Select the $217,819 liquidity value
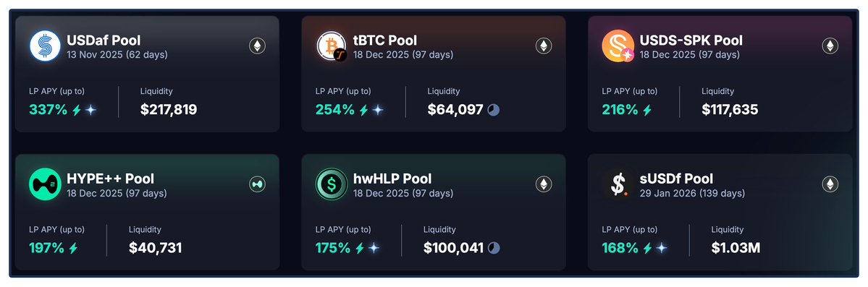 pos(169,109)
